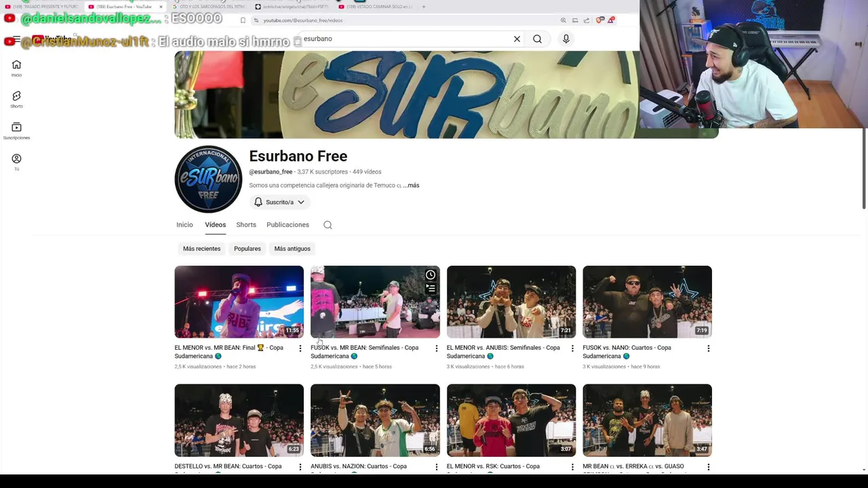Open options menu for DESTELLO vs. MR BEAN

click(x=300, y=467)
